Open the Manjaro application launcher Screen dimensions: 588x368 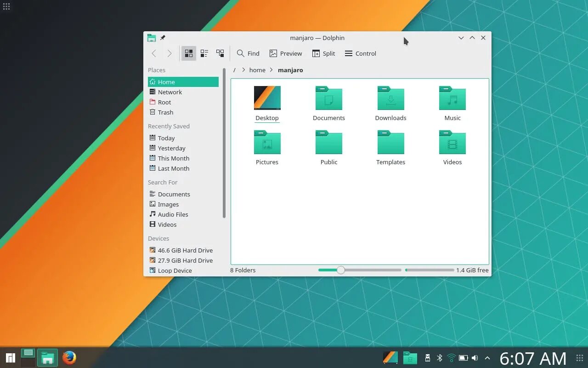pos(10,357)
